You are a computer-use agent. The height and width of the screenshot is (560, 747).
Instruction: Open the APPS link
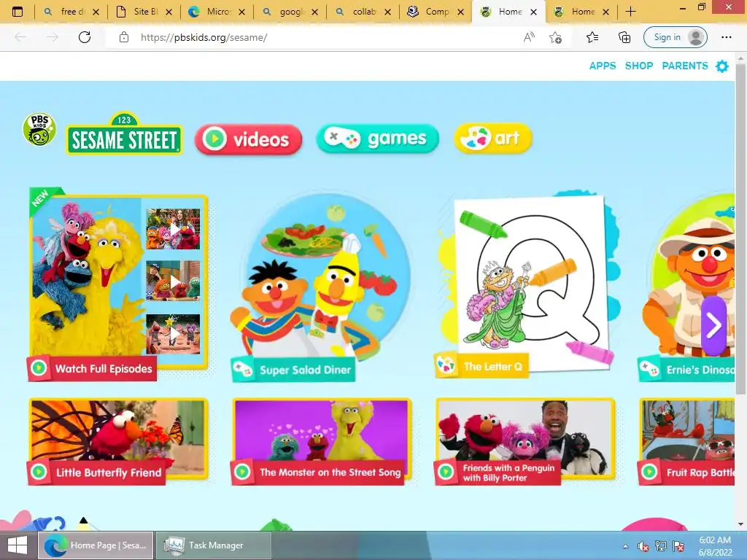coord(602,66)
